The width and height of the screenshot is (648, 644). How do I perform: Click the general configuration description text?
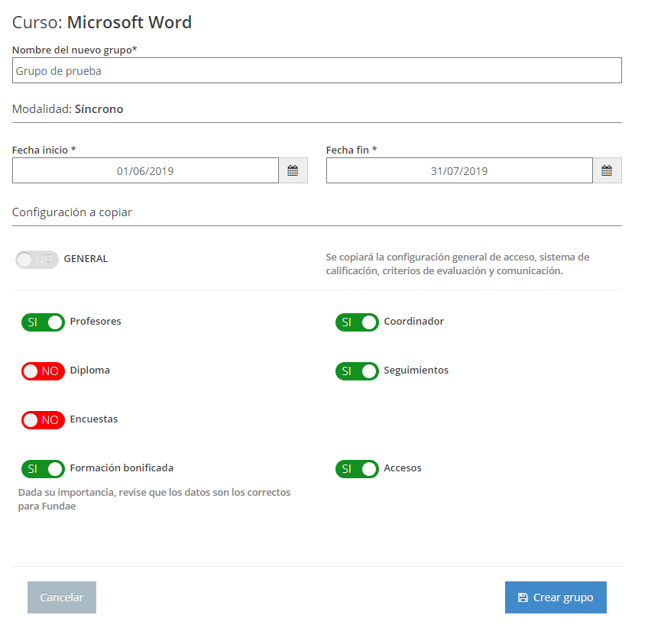458,264
